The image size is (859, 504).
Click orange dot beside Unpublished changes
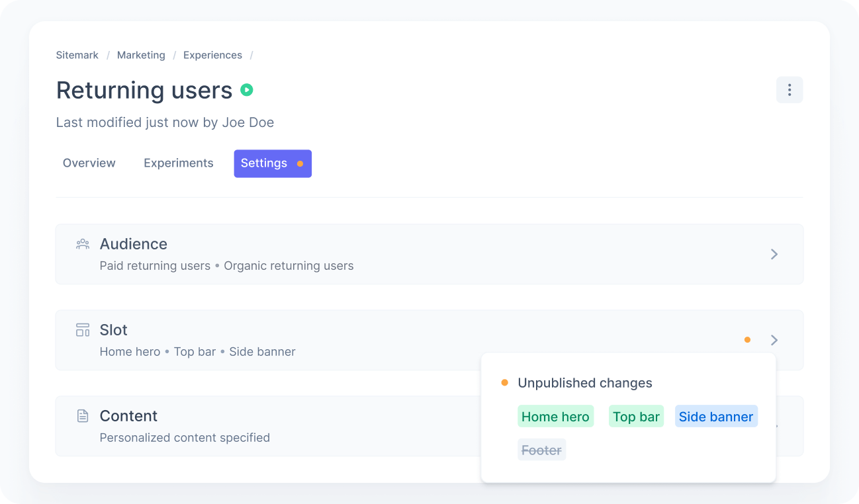pyautogui.click(x=504, y=383)
